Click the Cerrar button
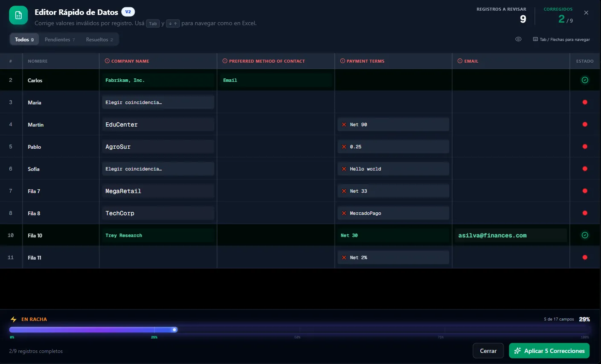 [488, 351]
